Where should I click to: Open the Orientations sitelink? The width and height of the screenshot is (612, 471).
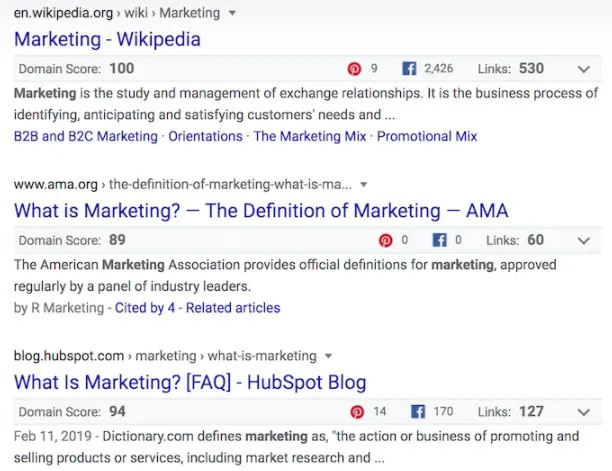(205, 136)
